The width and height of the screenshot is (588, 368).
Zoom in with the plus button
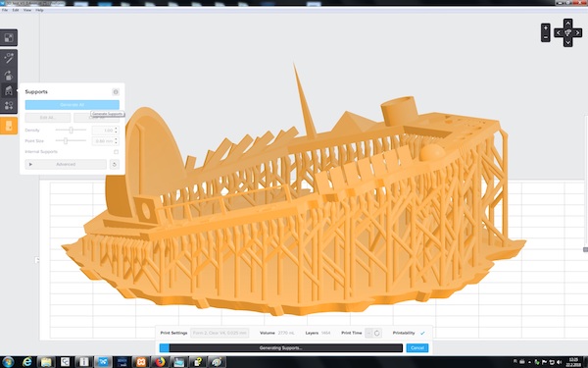(x=546, y=28)
